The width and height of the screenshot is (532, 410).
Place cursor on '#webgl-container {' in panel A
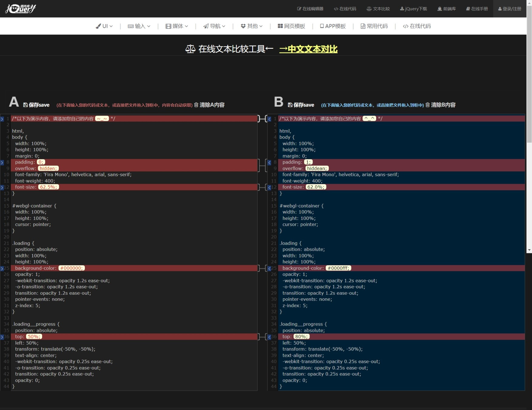34,206
